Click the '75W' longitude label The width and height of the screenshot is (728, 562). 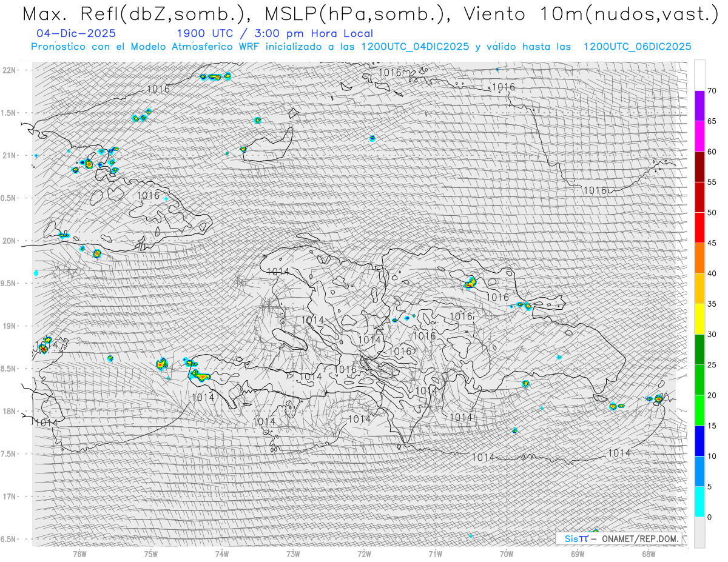tap(150, 554)
